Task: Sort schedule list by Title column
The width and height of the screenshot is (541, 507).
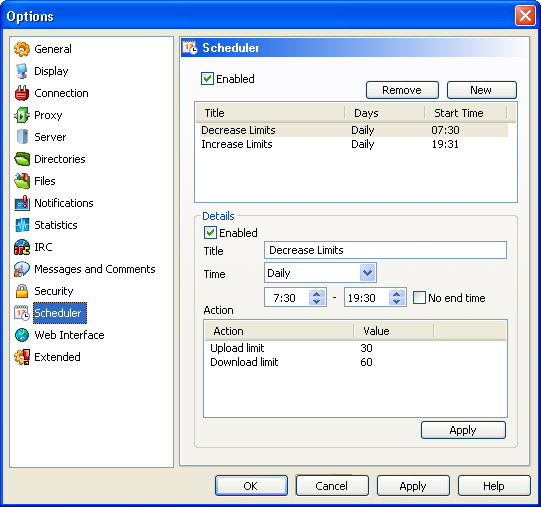Action: pos(270,113)
